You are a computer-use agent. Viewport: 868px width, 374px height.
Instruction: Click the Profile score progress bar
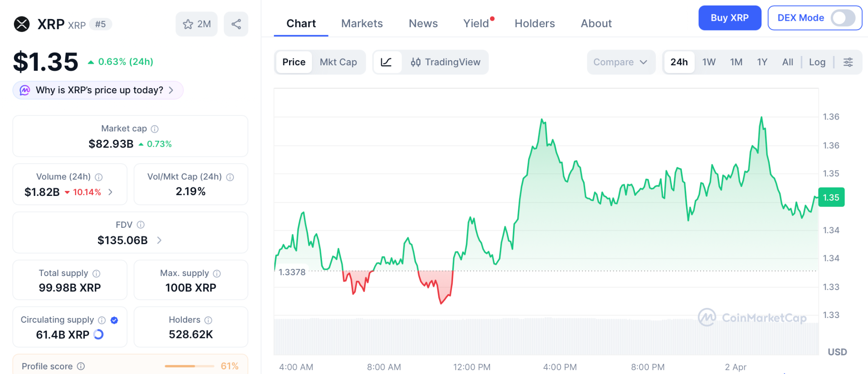point(189,366)
